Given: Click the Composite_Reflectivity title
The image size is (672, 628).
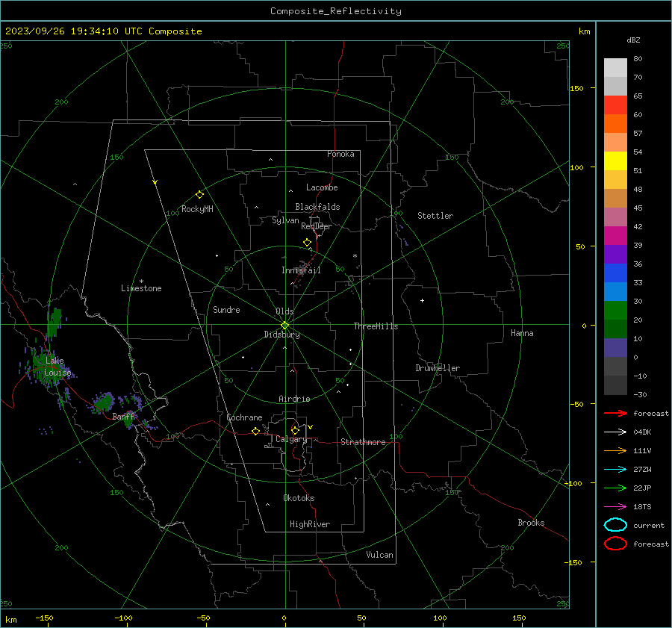Looking at the screenshot, I should click(335, 11).
